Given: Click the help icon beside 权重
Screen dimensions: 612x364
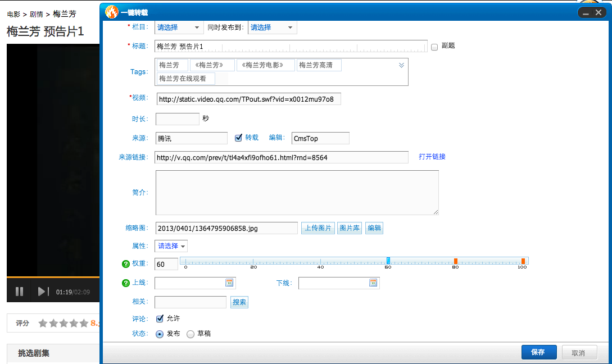Looking at the screenshot, I should coord(126,264).
